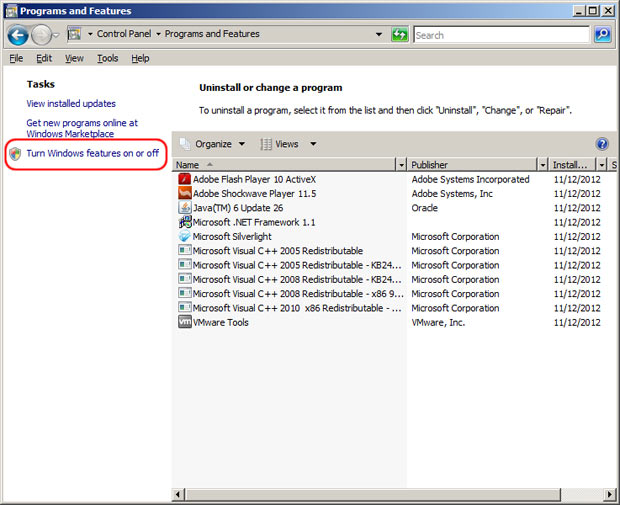Open the Organize dropdown
The image size is (620, 505).
click(x=242, y=144)
